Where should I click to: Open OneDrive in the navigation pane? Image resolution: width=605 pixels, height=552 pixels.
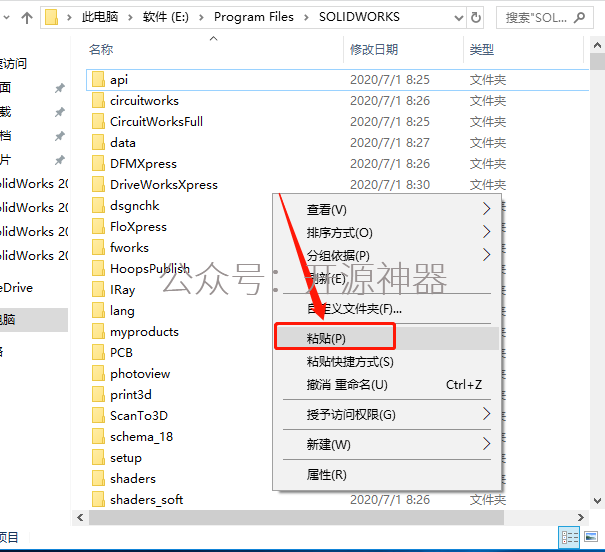coord(17,287)
